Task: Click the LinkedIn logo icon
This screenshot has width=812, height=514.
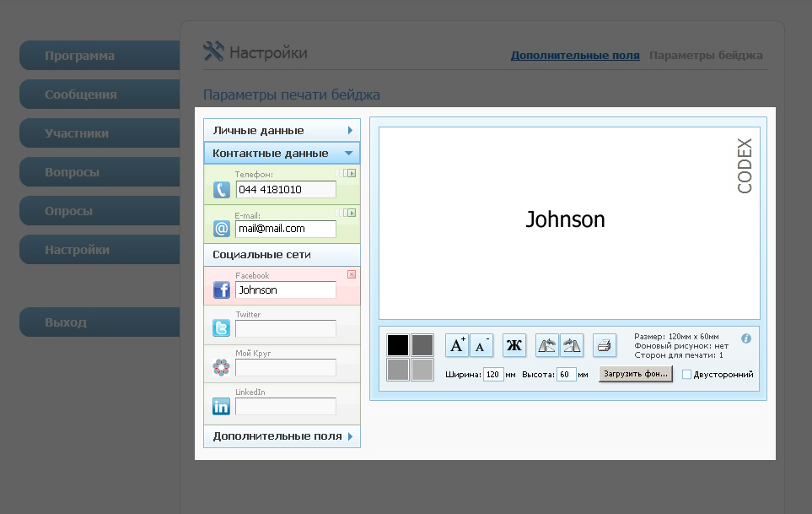Action: tap(222, 406)
